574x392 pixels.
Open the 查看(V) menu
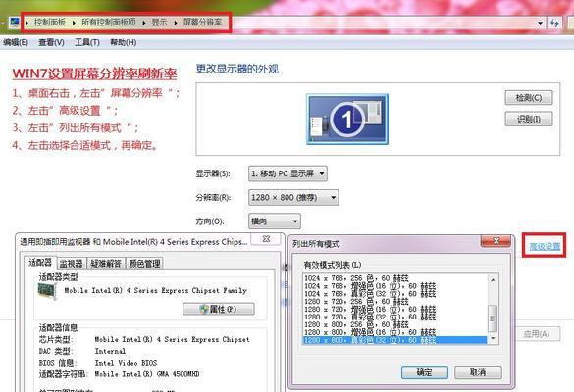(51, 43)
